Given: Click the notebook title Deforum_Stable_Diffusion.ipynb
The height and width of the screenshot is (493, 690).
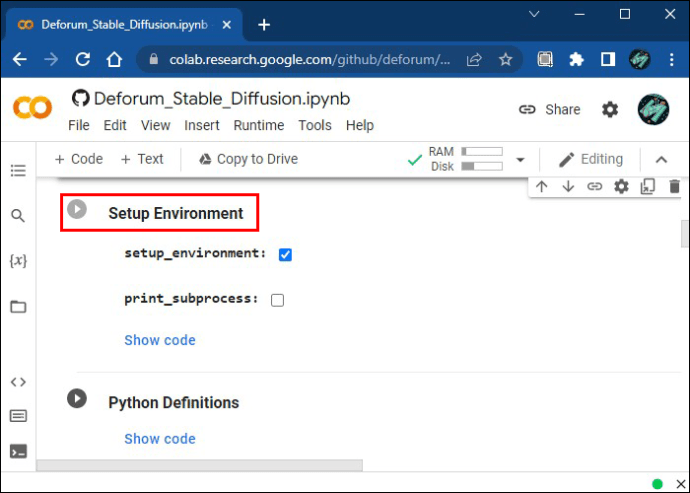Looking at the screenshot, I should (x=222, y=99).
